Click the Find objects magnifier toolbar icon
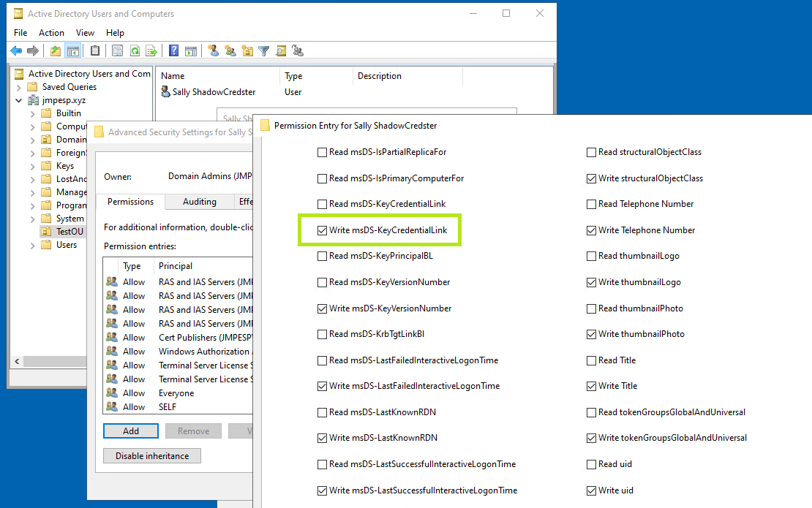The image size is (812, 508). tap(281, 50)
